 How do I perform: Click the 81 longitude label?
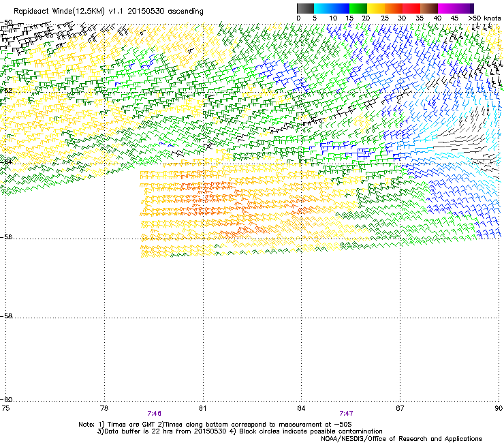tap(202, 408)
